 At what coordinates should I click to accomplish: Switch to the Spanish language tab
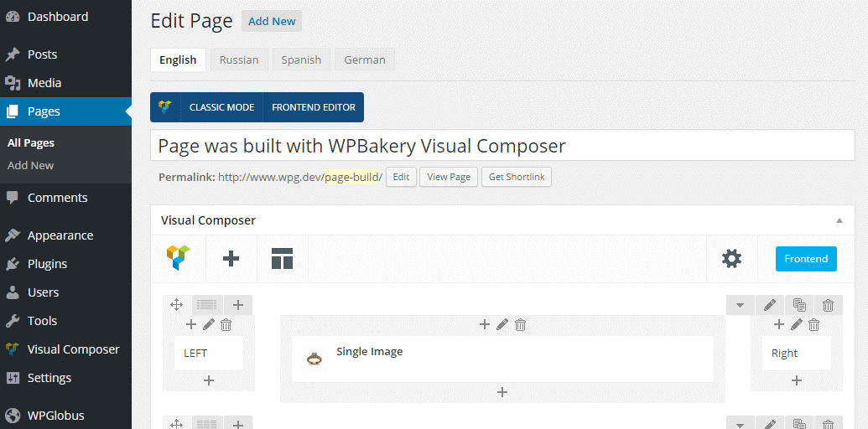(301, 59)
